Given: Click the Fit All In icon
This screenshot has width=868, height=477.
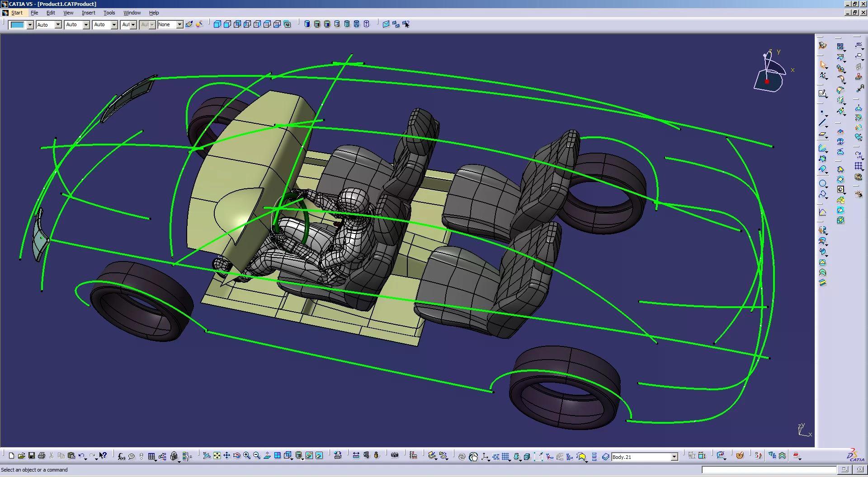Looking at the screenshot, I should coord(217,456).
